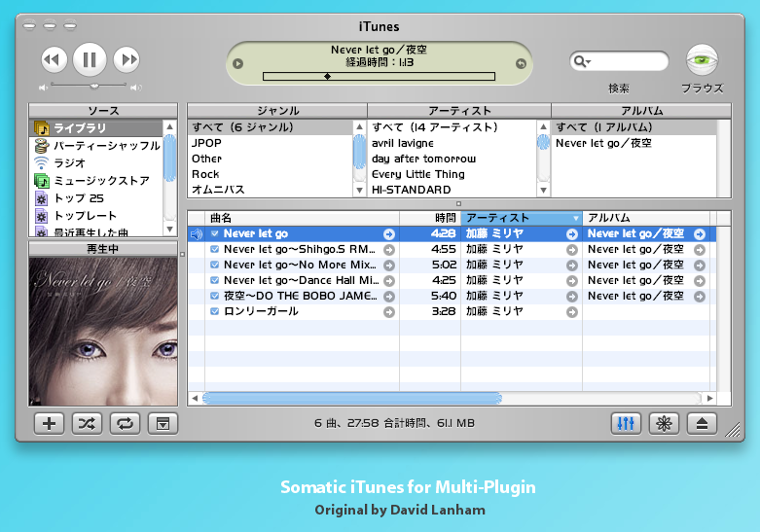Uncheck Never let go~No More Mix checkbox
The image size is (760, 532).
pyautogui.click(x=215, y=265)
